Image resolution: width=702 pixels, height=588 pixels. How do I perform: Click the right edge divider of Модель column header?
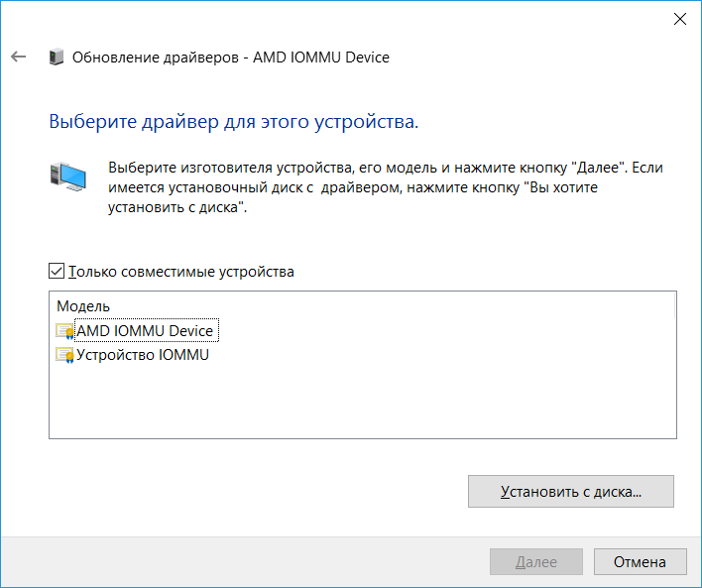click(x=674, y=306)
